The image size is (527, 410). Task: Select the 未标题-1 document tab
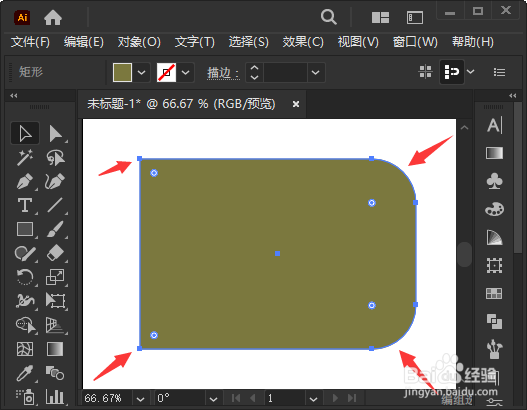click(181, 104)
